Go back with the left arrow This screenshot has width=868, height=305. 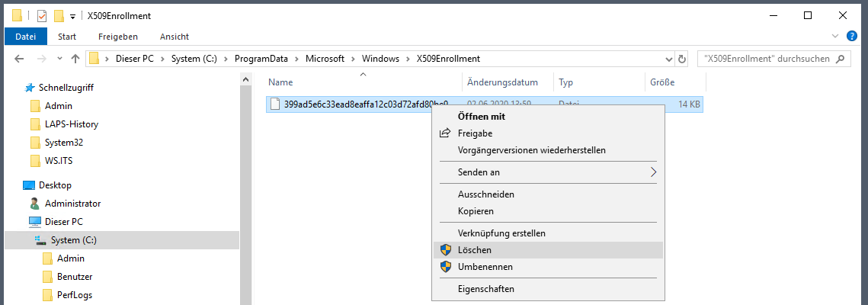pos(19,59)
